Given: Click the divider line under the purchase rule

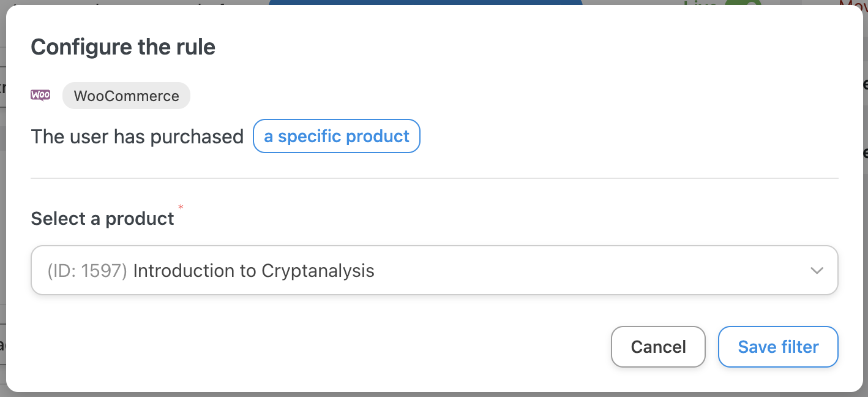Looking at the screenshot, I should pos(434,178).
